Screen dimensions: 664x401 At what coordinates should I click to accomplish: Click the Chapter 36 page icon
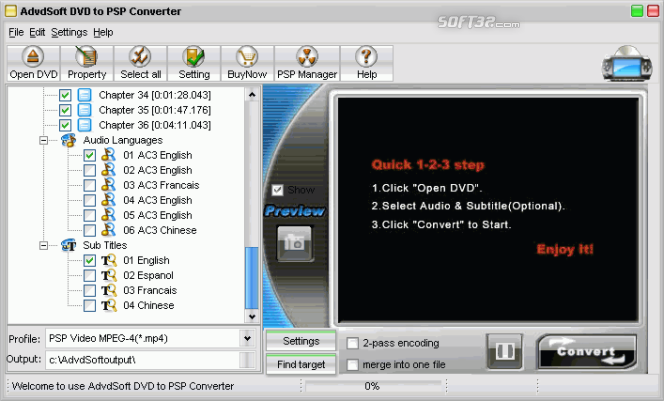[x=84, y=125]
